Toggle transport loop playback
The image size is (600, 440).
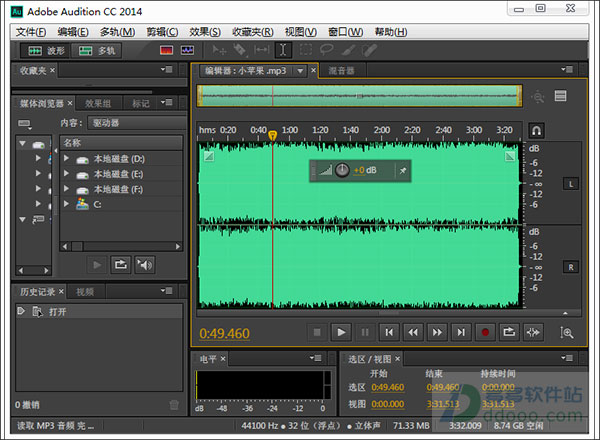pos(509,332)
